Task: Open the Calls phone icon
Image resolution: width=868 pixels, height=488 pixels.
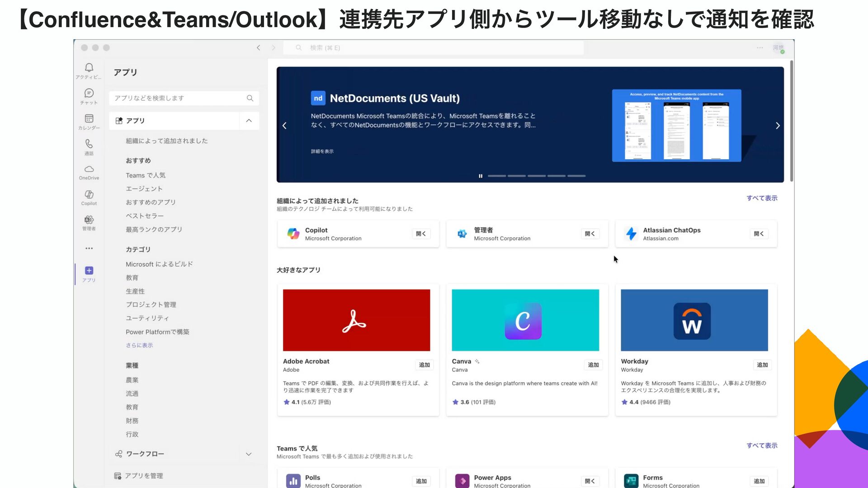Action: [x=89, y=144]
